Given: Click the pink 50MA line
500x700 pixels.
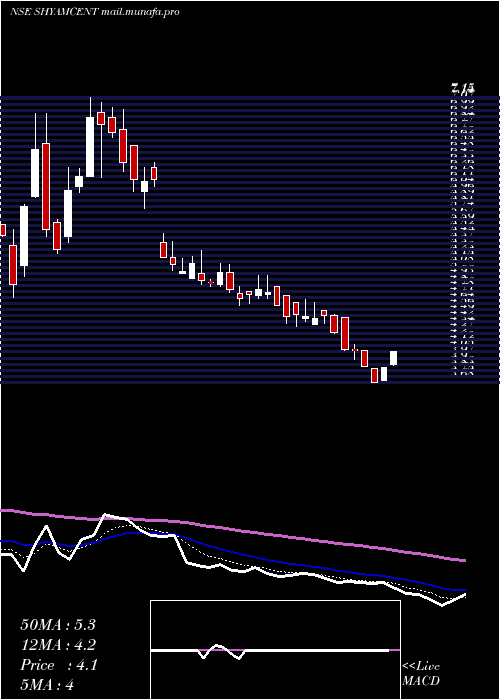Looking at the screenshot, I should click(232, 530).
